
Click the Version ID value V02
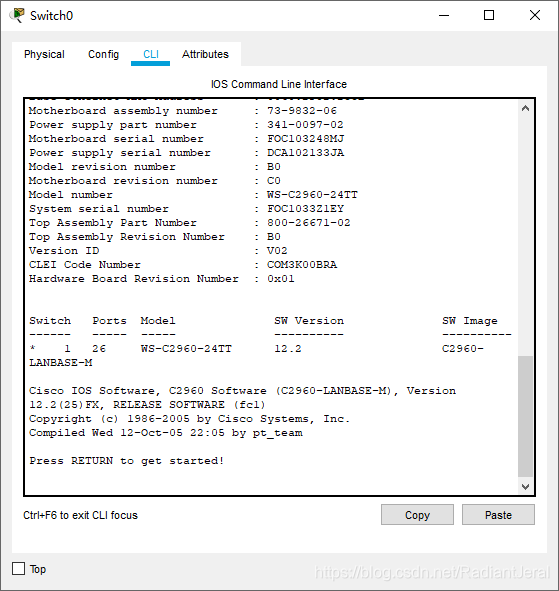(277, 251)
